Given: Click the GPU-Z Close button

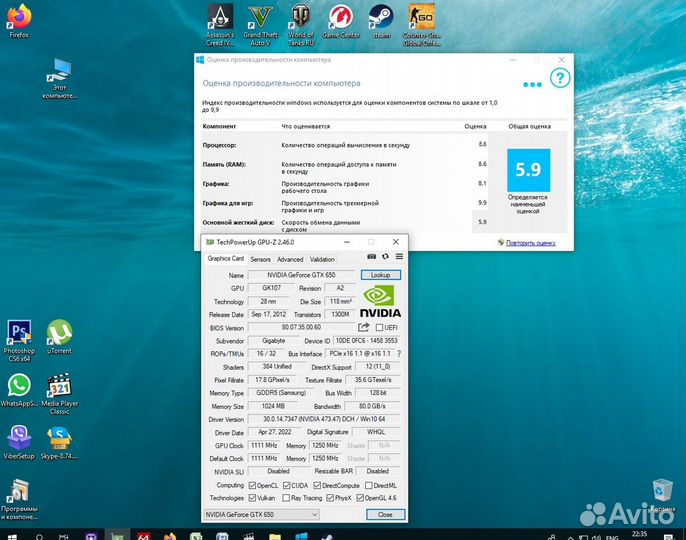Looking at the screenshot, I should pos(385,515).
